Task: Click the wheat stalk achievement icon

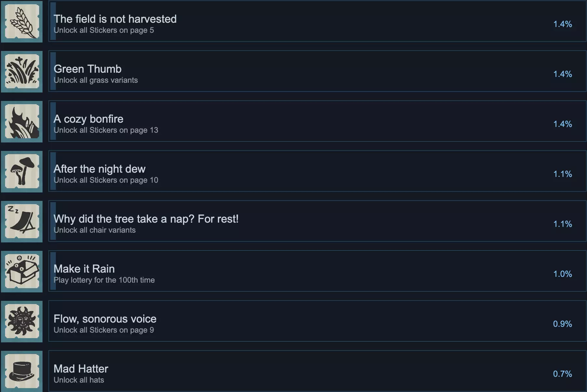Action: point(22,21)
